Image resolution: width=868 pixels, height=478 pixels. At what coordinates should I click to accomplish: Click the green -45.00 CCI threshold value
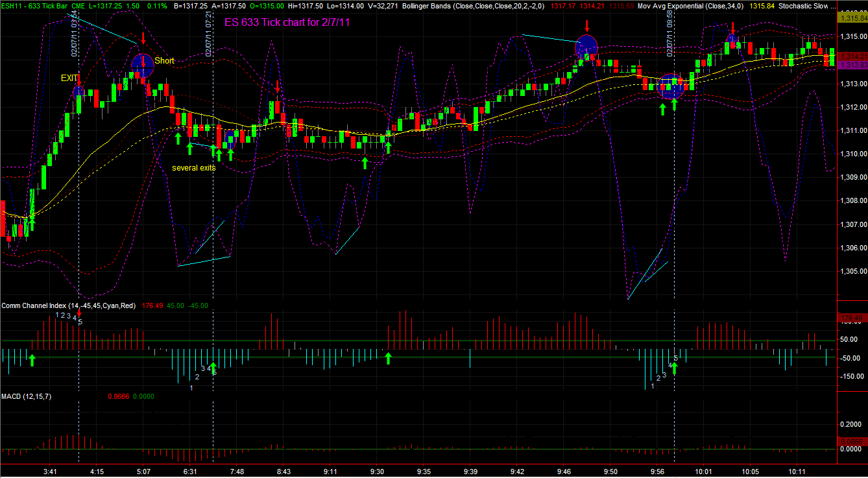197,305
